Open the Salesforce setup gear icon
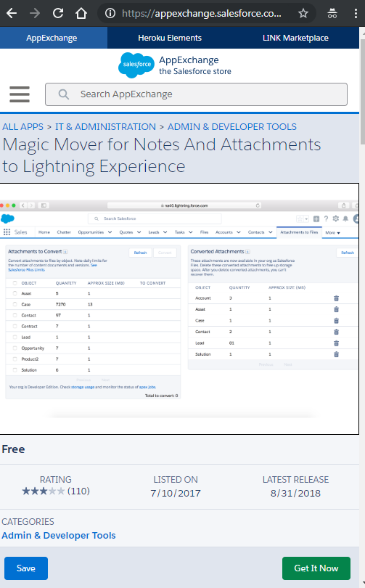 click(x=336, y=219)
